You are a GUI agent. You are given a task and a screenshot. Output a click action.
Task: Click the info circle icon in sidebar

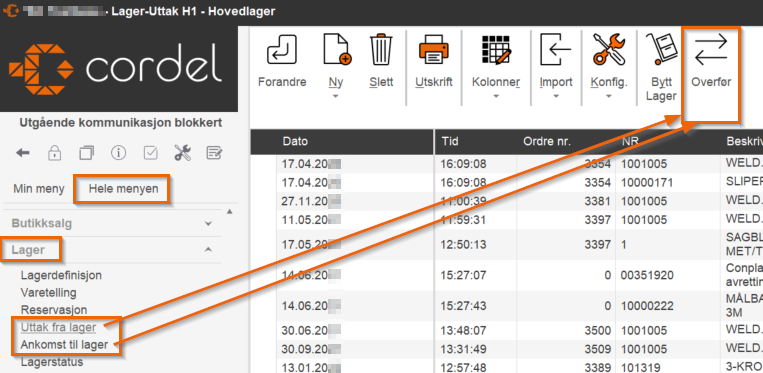click(x=118, y=153)
